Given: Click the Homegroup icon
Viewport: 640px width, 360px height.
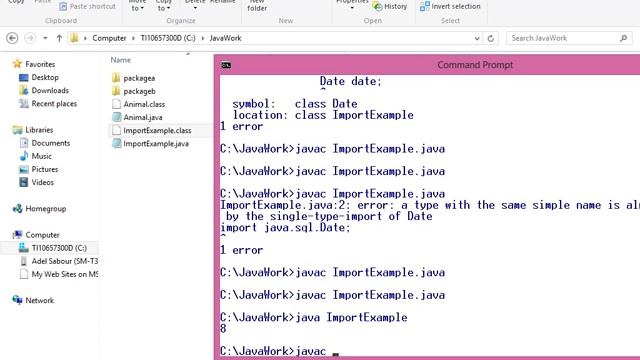Looking at the screenshot, I should point(17,209).
